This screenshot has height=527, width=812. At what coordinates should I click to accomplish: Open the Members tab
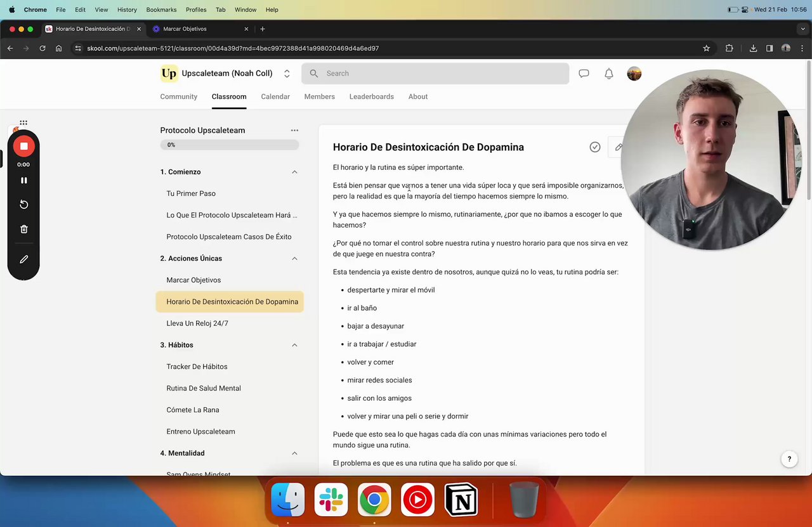click(319, 96)
